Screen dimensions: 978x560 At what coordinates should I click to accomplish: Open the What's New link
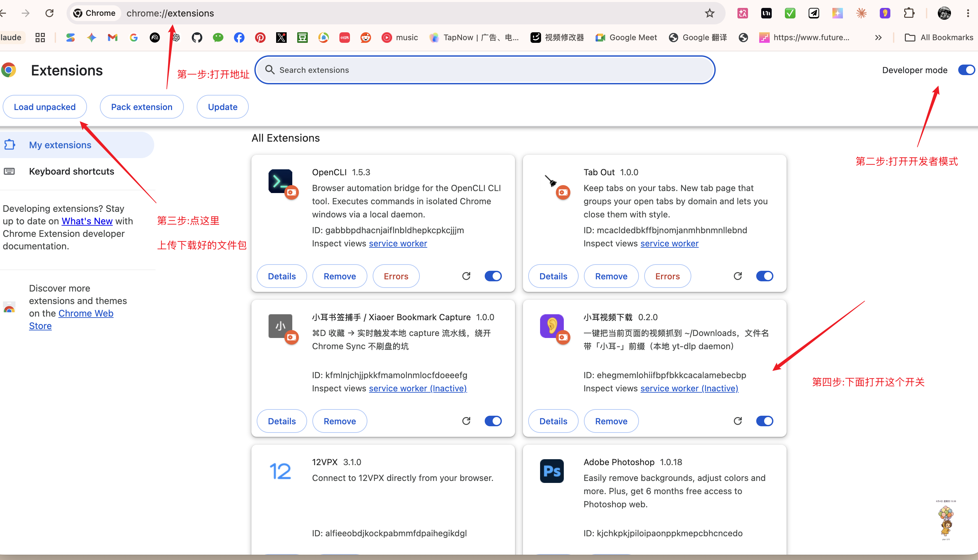point(87,221)
